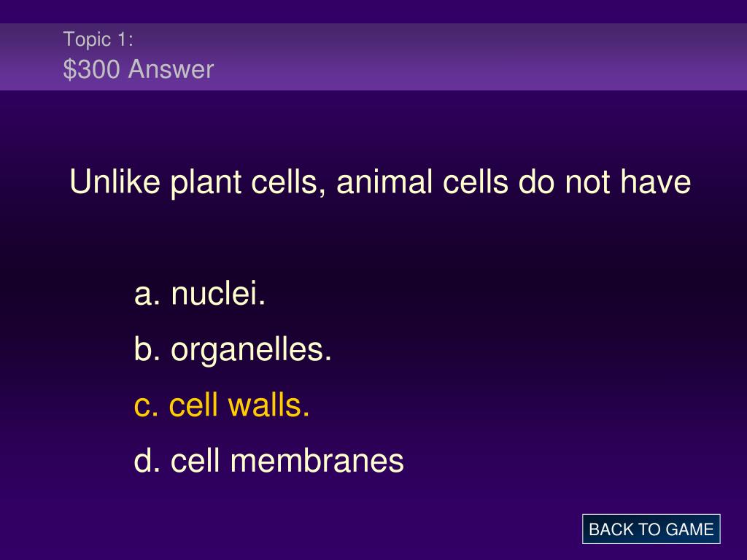Viewport: 747px width, 560px height.
Task: Select answer option d. cell membranes
Action: coord(268,461)
